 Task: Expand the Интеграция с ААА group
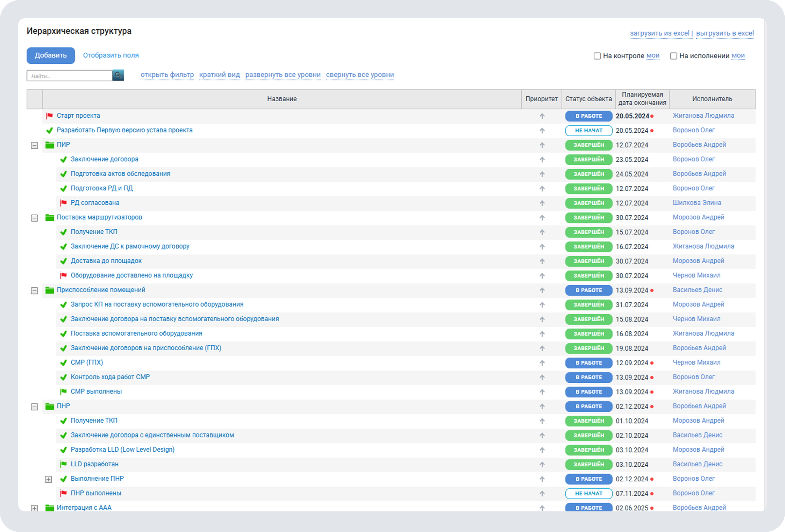point(34,508)
